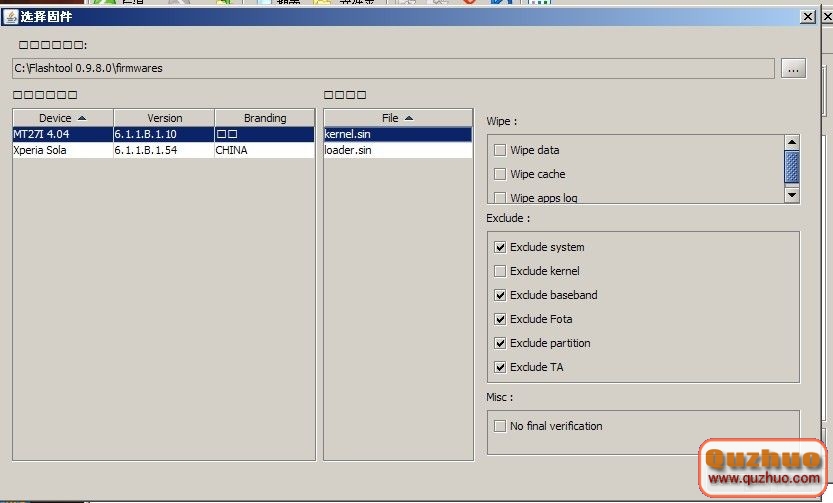Viewport: 833px width, 503px height.
Task: Sort content list by File column
Action: pos(397,118)
